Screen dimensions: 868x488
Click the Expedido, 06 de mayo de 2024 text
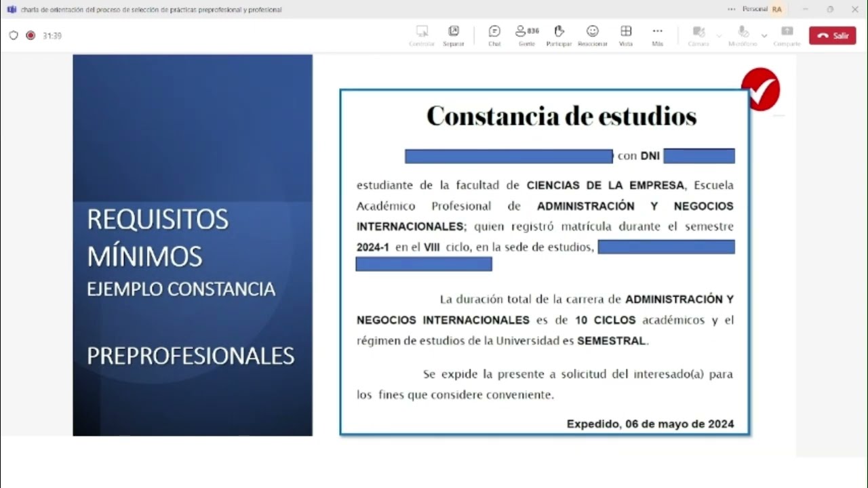click(650, 424)
